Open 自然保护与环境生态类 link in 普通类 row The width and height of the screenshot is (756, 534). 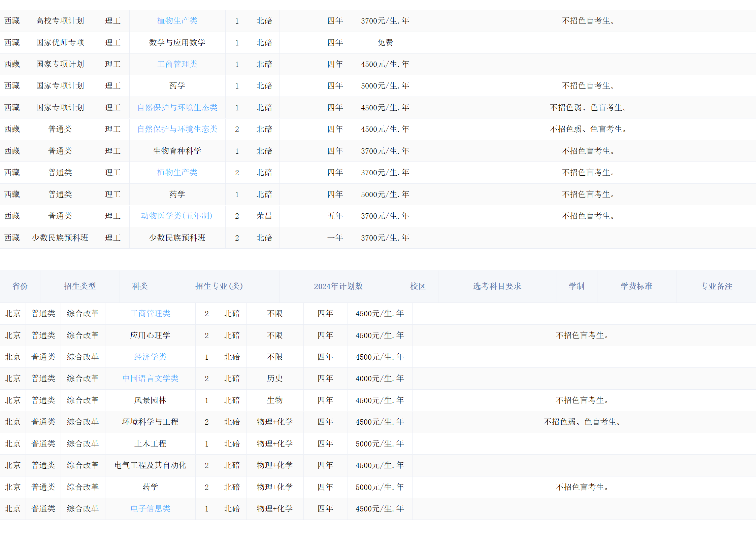click(x=177, y=129)
